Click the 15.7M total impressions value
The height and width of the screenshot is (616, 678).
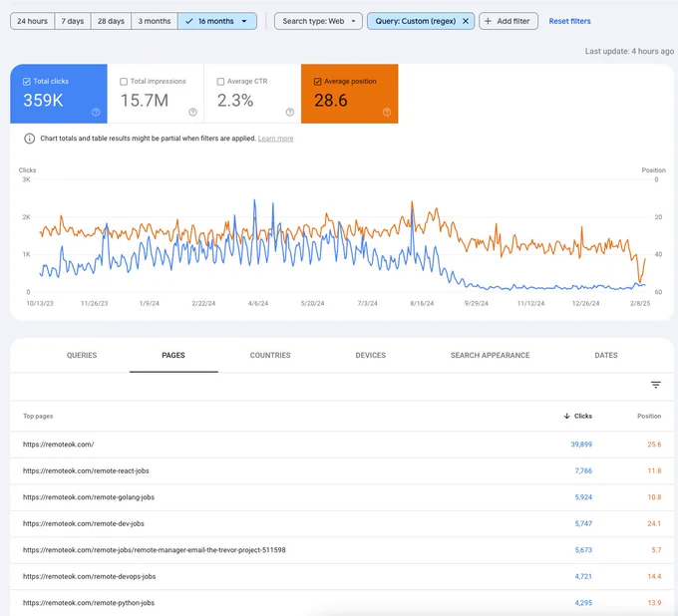point(145,101)
